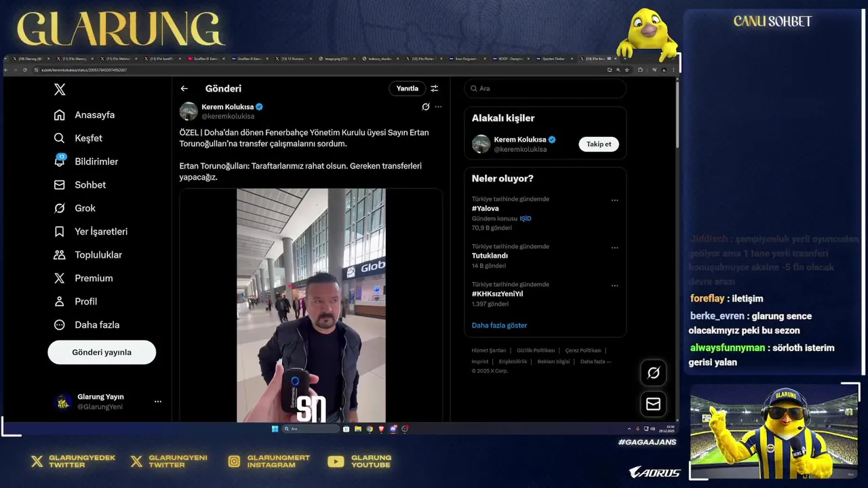
Task: Open Bildirimler bell icon
Action: click(60, 161)
